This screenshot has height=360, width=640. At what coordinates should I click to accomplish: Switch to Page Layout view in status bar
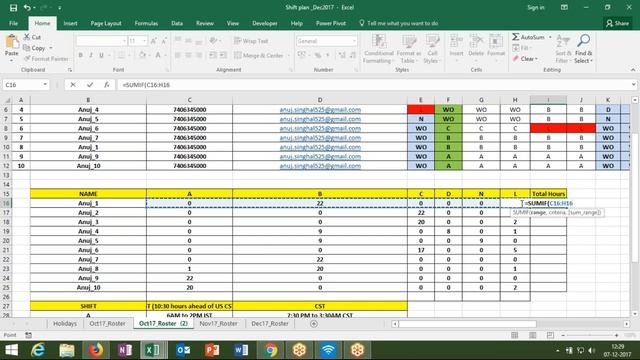pos(533,335)
